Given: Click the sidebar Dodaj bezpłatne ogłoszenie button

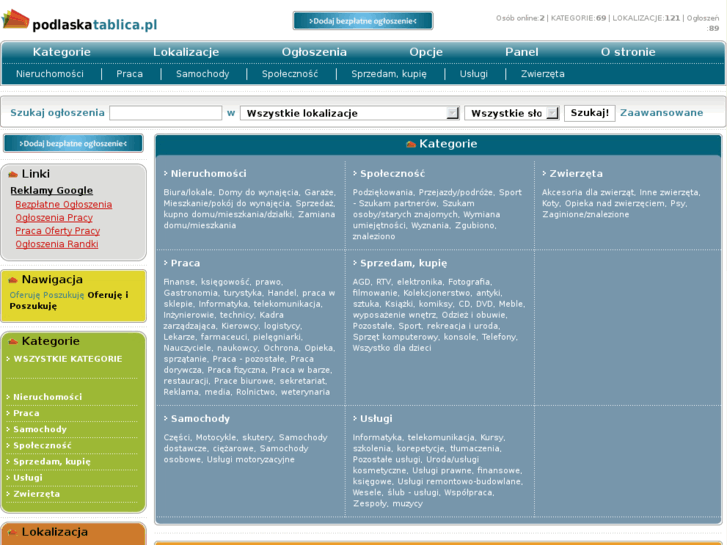Looking at the screenshot, I should coord(73,143).
